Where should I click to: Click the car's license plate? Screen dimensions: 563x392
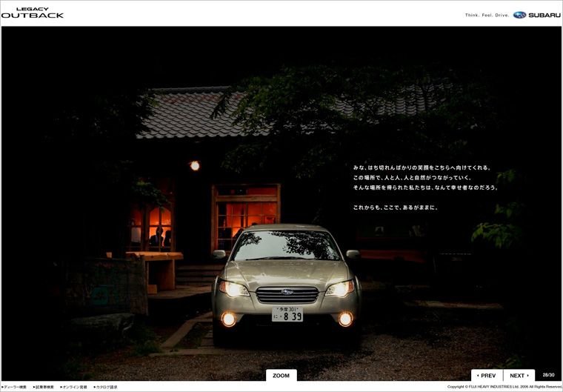click(x=287, y=314)
